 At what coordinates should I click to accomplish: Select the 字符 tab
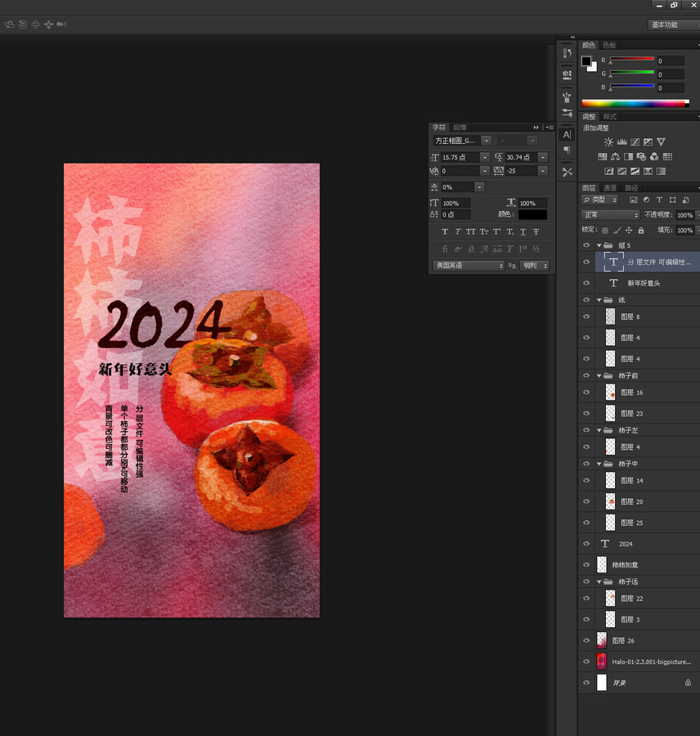point(439,128)
